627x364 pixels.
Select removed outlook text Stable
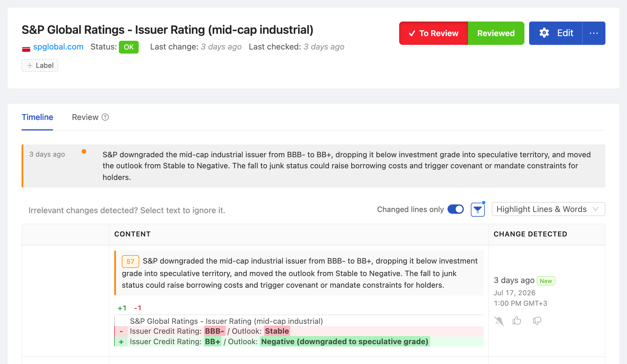click(277, 331)
